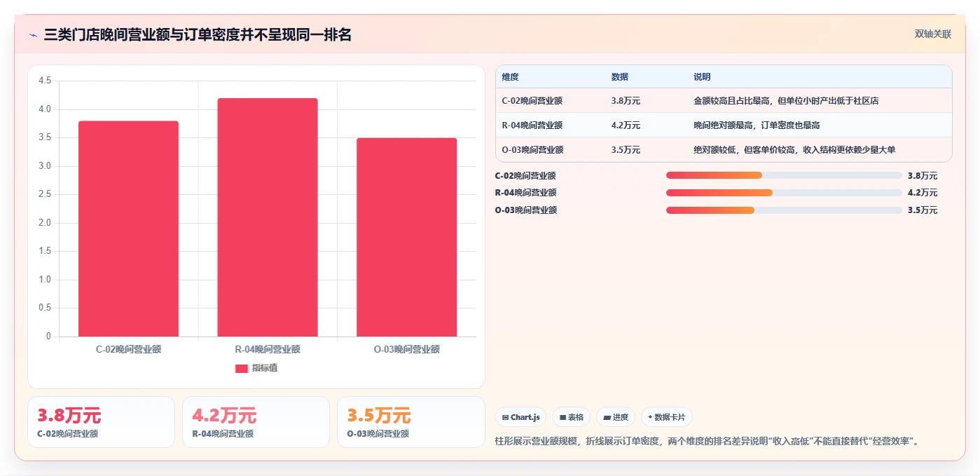Click the O-03晚间营业额 progress bar

click(784, 210)
